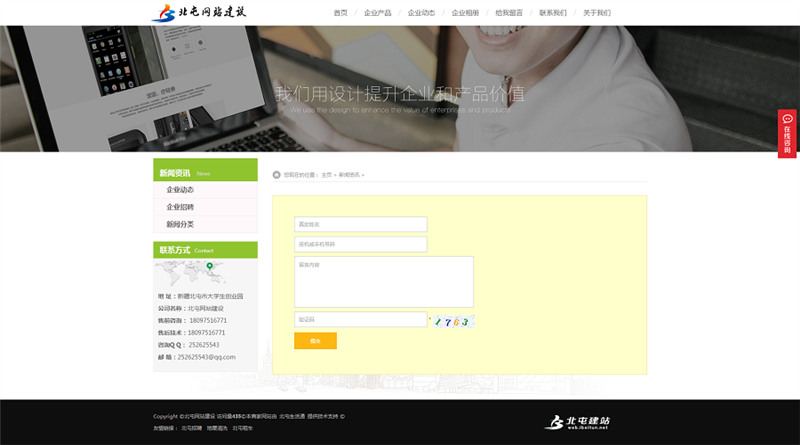Open the 企业相册 navigation item

point(465,13)
